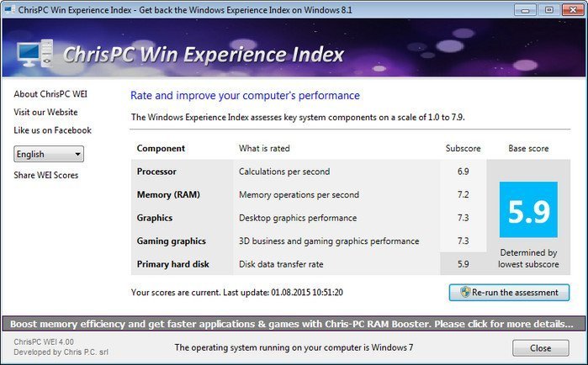The height and width of the screenshot is (365, 588).
Task: Click the Chris-PC RAM Booster promotion banner
Action: click(294, 323)
